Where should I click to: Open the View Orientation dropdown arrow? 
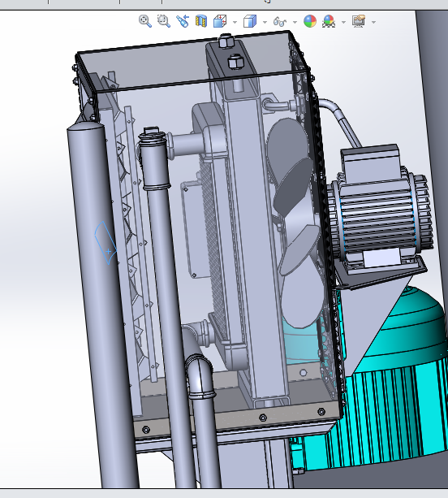(x=235, y=22)
